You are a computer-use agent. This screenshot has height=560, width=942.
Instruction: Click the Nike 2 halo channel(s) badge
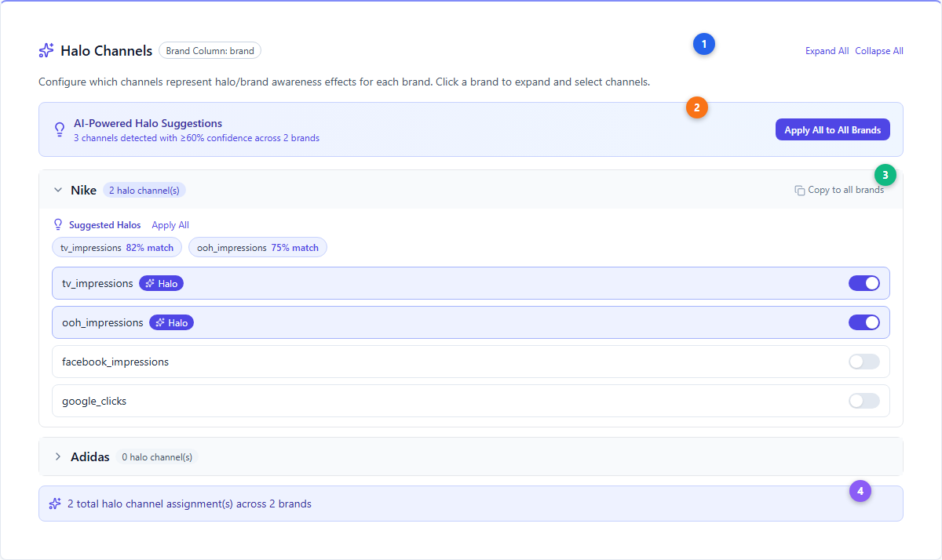[x=144, y=190]
